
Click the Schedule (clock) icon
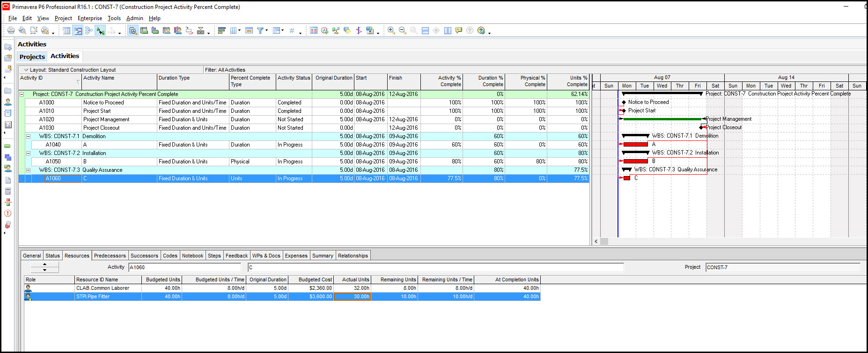(325, 30)
